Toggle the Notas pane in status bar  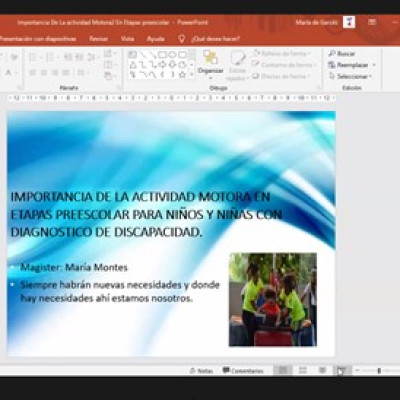tap(201, 370)
